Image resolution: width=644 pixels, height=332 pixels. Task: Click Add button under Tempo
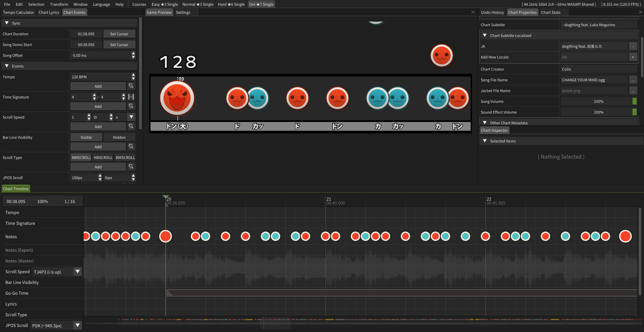[98, 86]
